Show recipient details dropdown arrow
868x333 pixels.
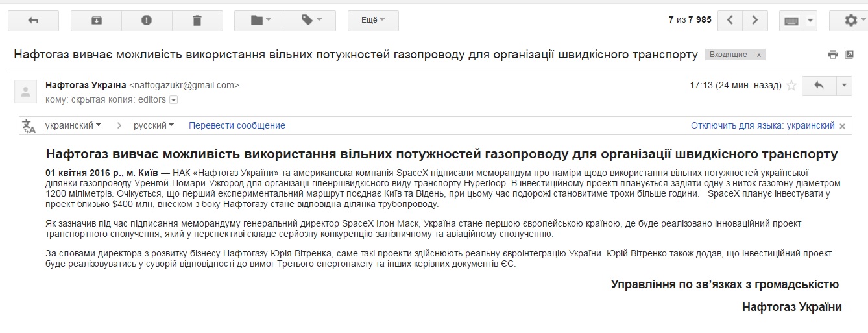click(173, 100)
